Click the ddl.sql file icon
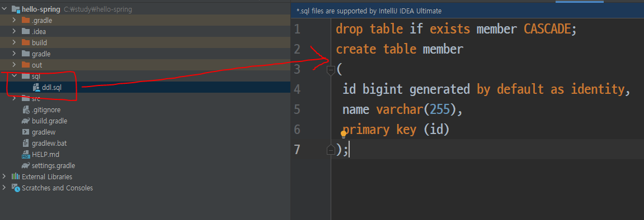The height and width of the screenshot is (220, 644). pos(36,87)
